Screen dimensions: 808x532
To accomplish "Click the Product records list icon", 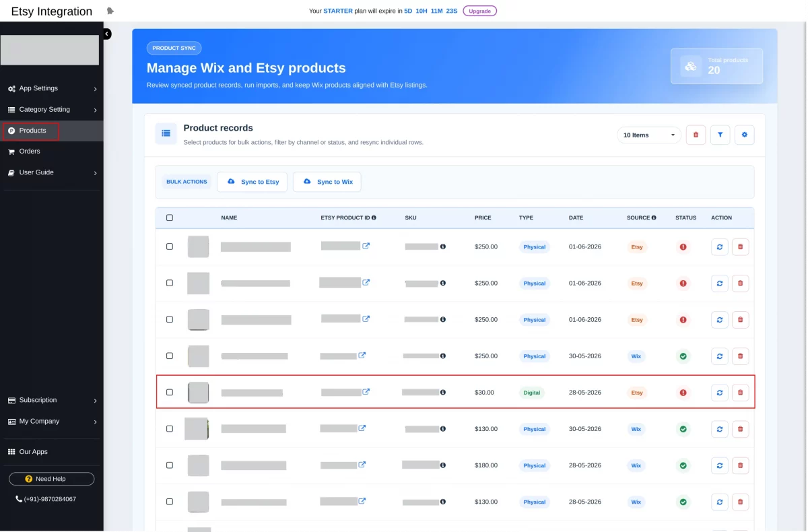I will 166,134.
